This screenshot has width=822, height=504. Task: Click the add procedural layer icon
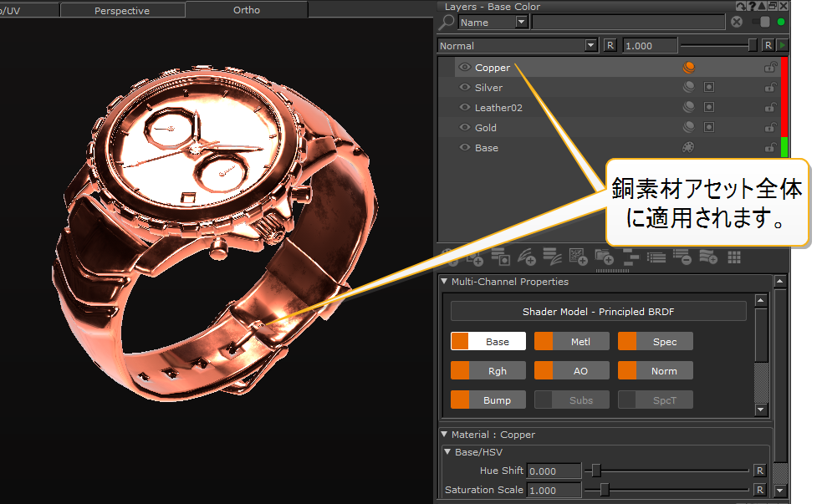click(577, 257)
